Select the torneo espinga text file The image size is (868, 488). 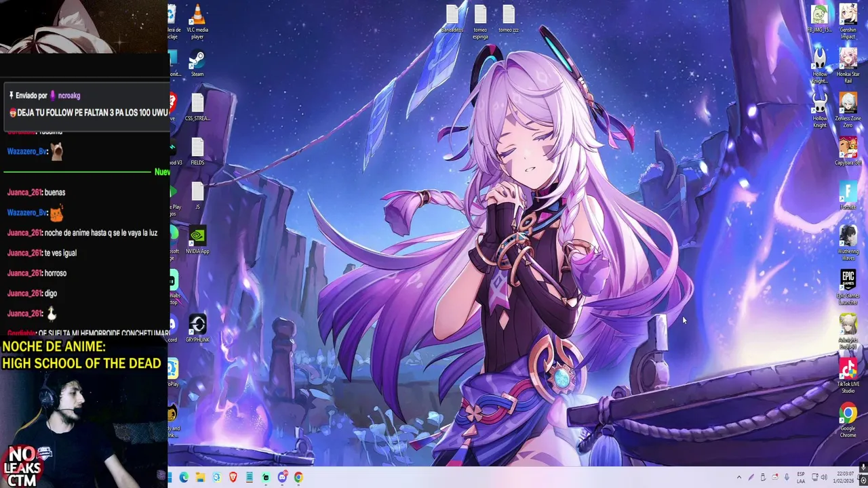[480, 22]
